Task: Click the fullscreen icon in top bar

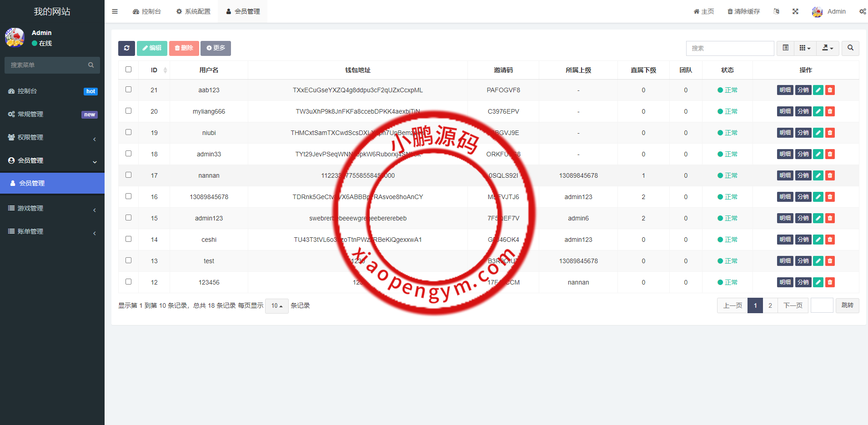Action: click(795, 11)
